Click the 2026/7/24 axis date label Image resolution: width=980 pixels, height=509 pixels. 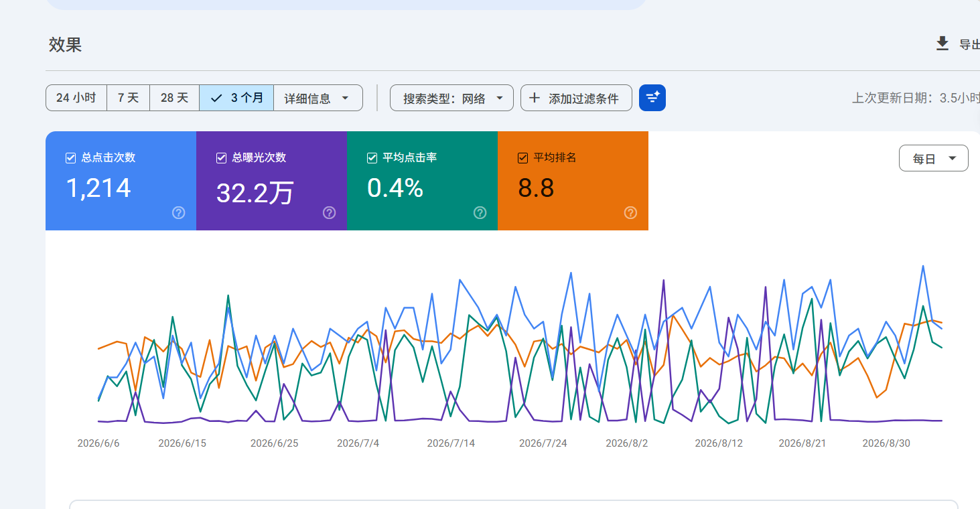tap(543, 443)
